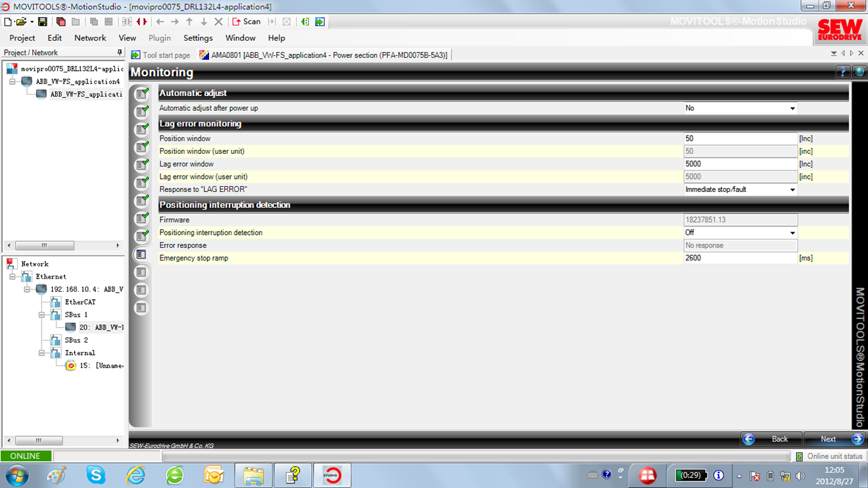Open the help question mark icon in Monitoring header
Viewport: 868px width, 488px height.
(x=842, y=72)
